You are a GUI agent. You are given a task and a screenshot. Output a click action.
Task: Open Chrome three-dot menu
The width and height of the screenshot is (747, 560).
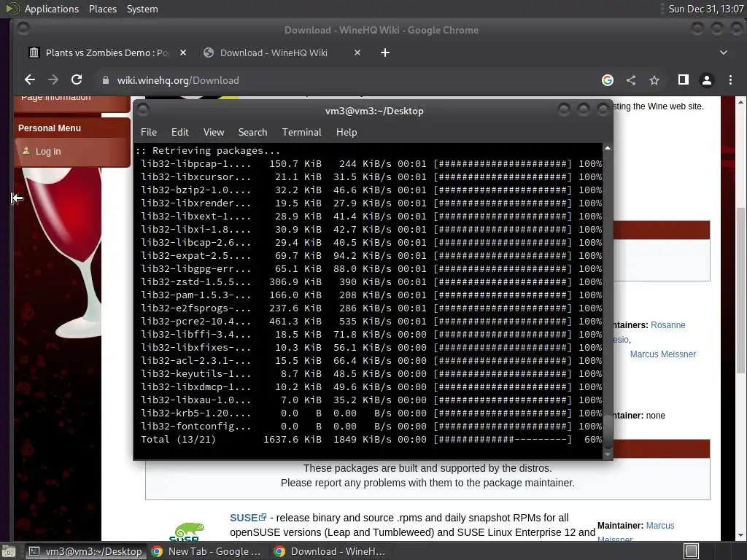pos(730,80)
